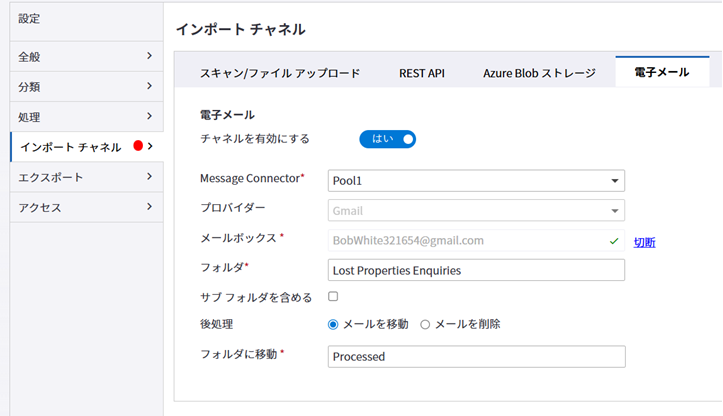Toggle the チャネルを有効にする switch
The width and height of the screenshot is (723, 416).
(387, 139)
